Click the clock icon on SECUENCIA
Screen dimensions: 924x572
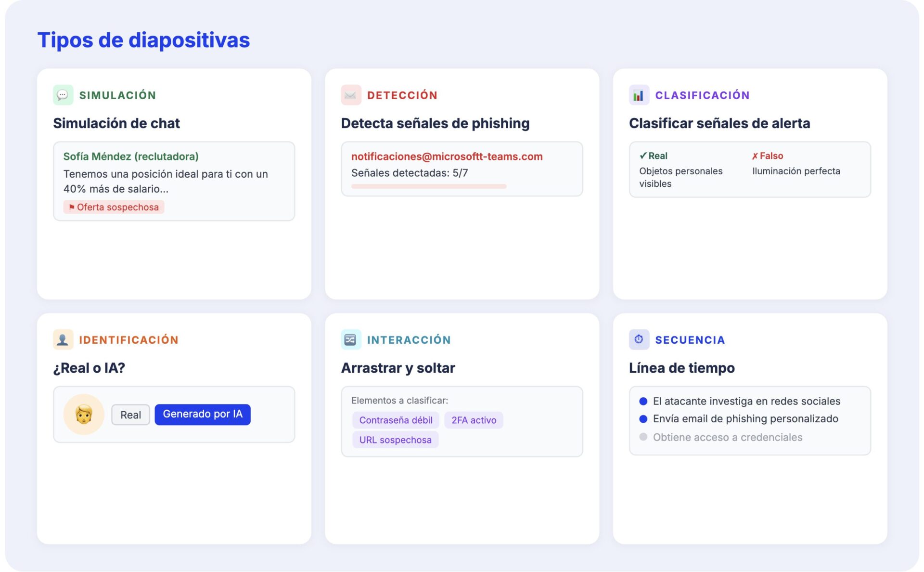pos(639,339)
